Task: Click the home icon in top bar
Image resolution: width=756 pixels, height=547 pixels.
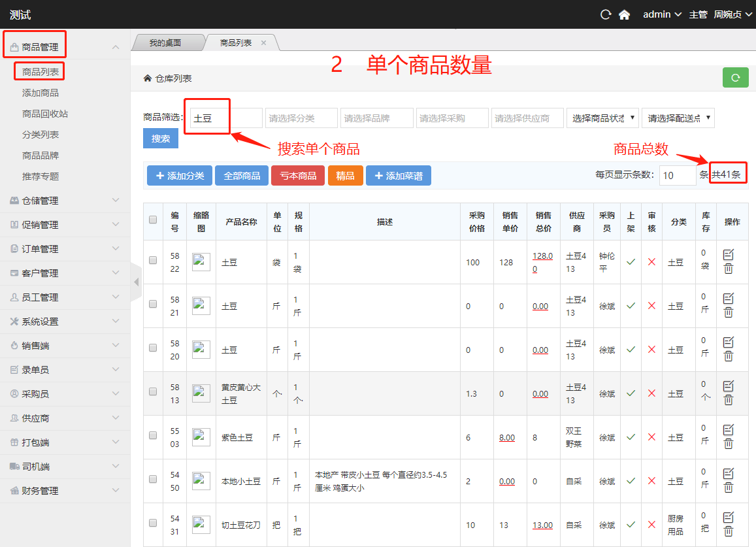Action: 624,14
